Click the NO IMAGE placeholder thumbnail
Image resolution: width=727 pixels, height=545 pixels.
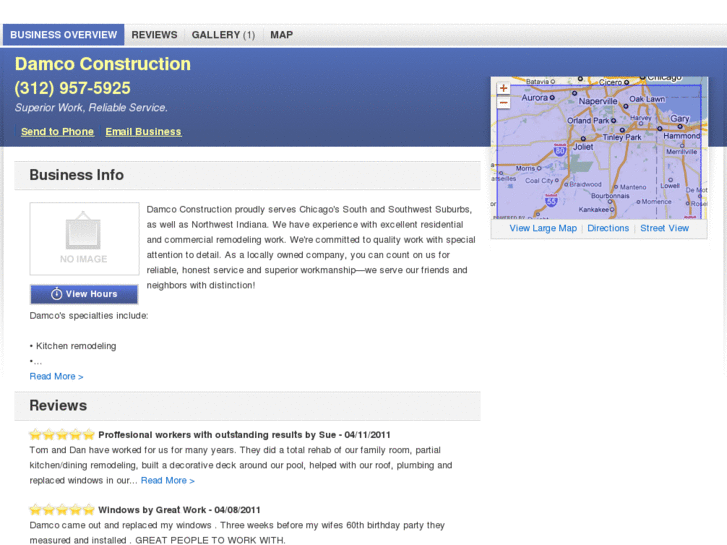[84, 239]
